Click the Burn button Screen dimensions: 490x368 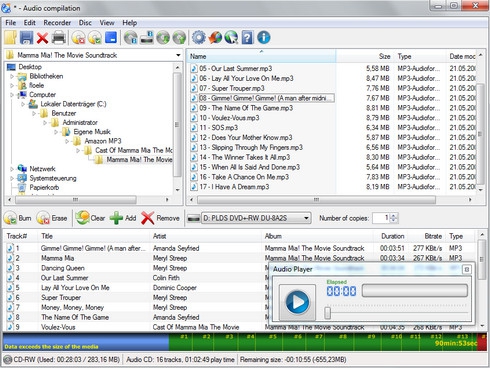pyautogui.click(x=18, y=218)
